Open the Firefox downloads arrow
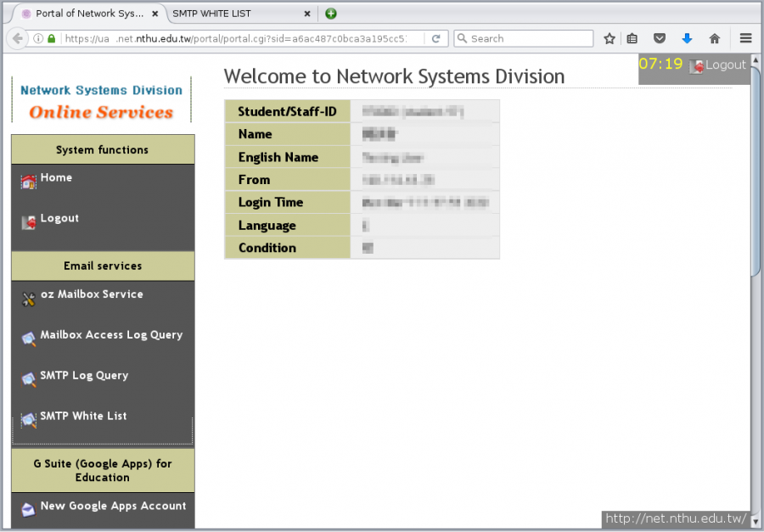The height and width of the screenshot is (532, 764). [687, 38]
